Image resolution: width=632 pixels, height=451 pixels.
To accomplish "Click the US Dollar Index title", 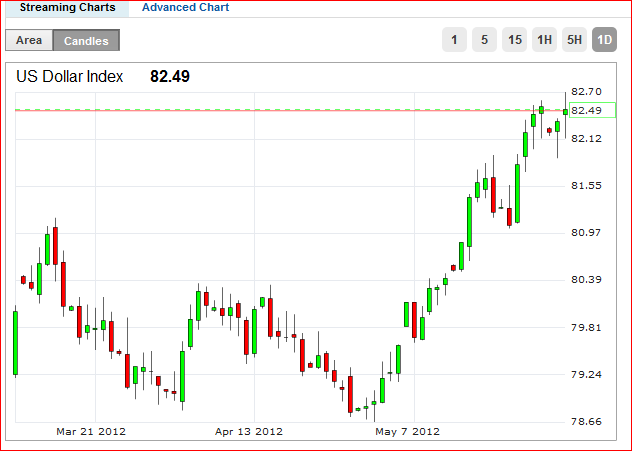I will tap(69, 77).
